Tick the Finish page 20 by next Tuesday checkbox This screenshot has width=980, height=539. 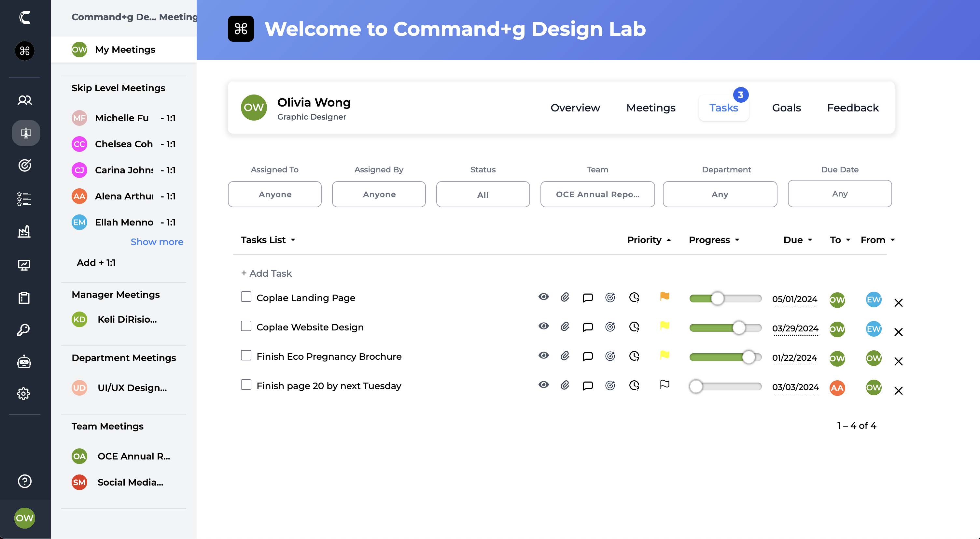(246, 385)
